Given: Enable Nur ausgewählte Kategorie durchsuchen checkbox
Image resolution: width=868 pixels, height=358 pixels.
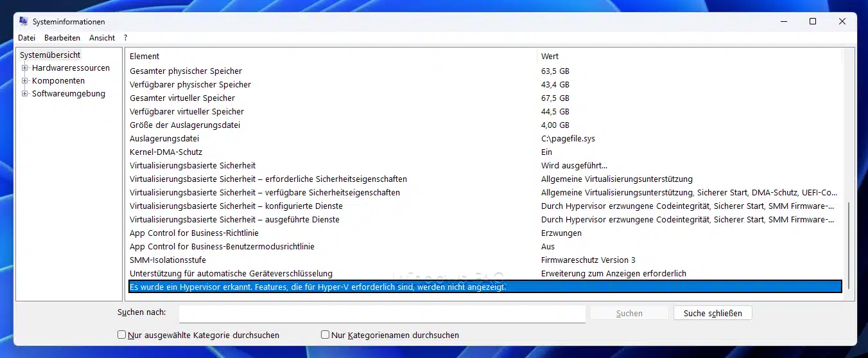Looking at the screenshot, I should point(122,335).
